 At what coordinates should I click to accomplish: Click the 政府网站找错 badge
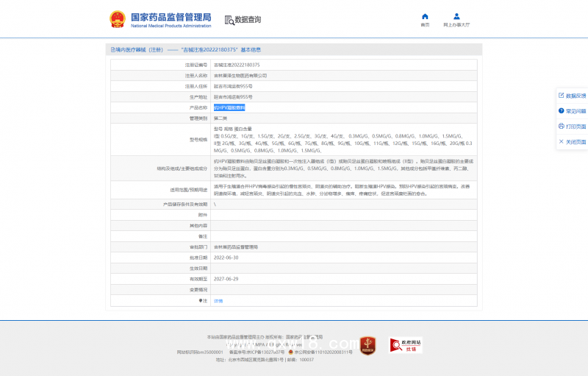(x=406, y=345)
